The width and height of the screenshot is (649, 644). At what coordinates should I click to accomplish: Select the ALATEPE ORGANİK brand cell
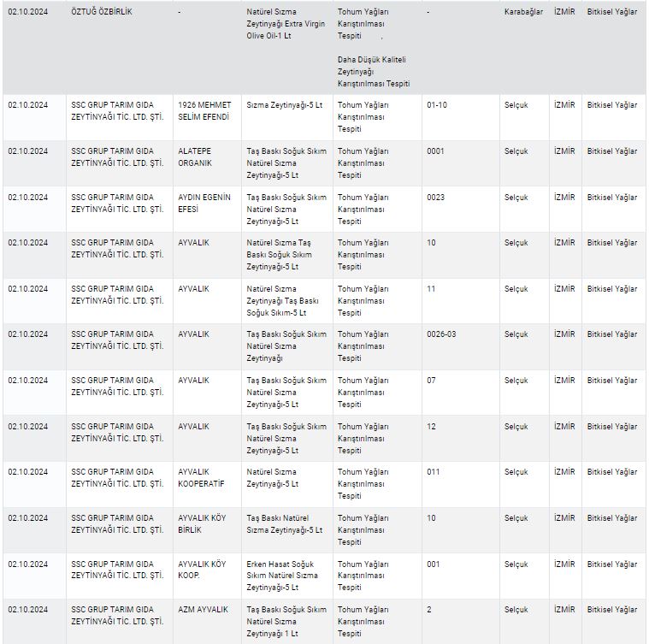click(195, 157)
